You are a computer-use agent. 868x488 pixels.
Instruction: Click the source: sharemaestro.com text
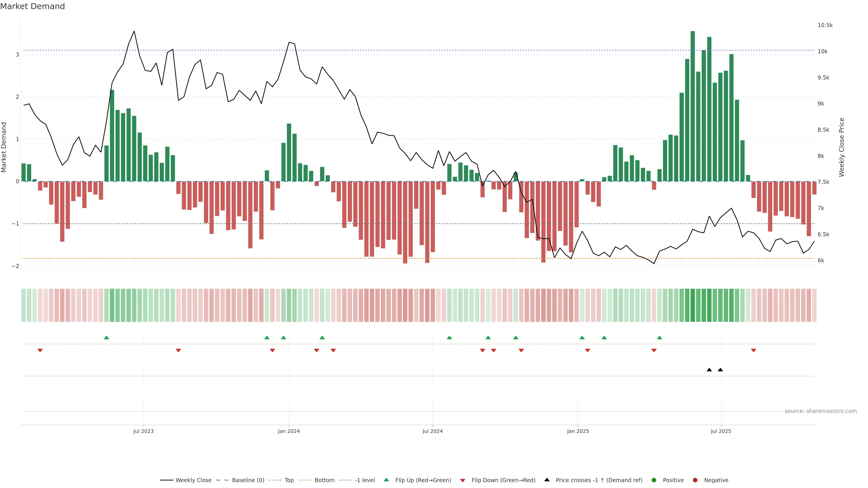(x=821, y=411)
